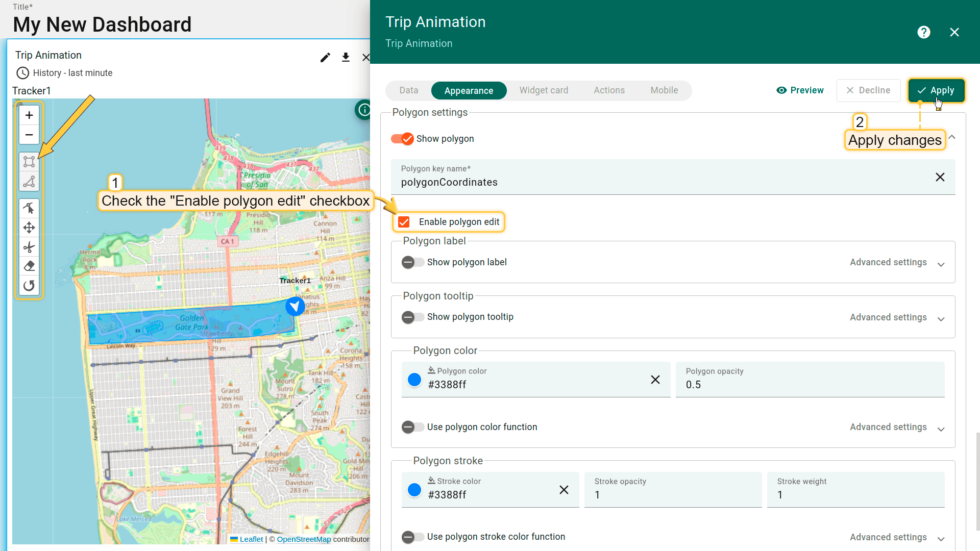Open the help question mark icon
The width and height of the screenshot is (980, 551).
pos(924,32)
